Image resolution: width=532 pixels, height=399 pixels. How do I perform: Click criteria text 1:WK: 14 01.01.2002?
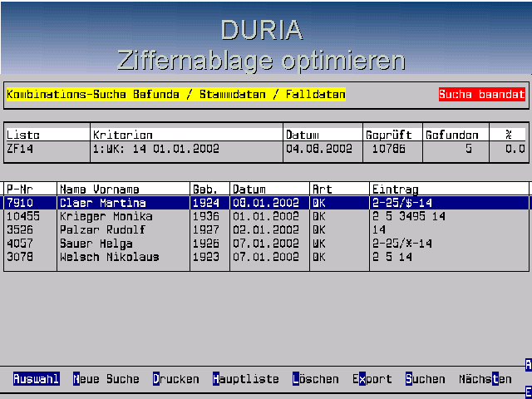click(156, 149)
